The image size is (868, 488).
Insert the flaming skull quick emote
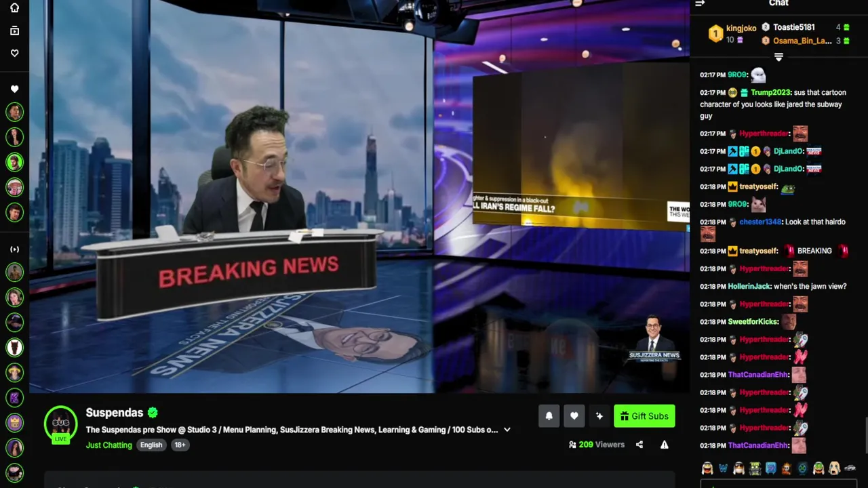pos(787,468)
